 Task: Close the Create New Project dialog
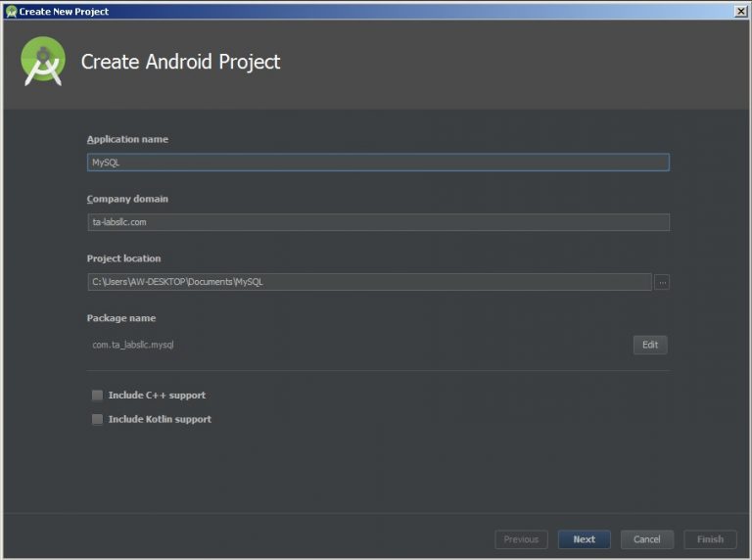coord(740,11)
